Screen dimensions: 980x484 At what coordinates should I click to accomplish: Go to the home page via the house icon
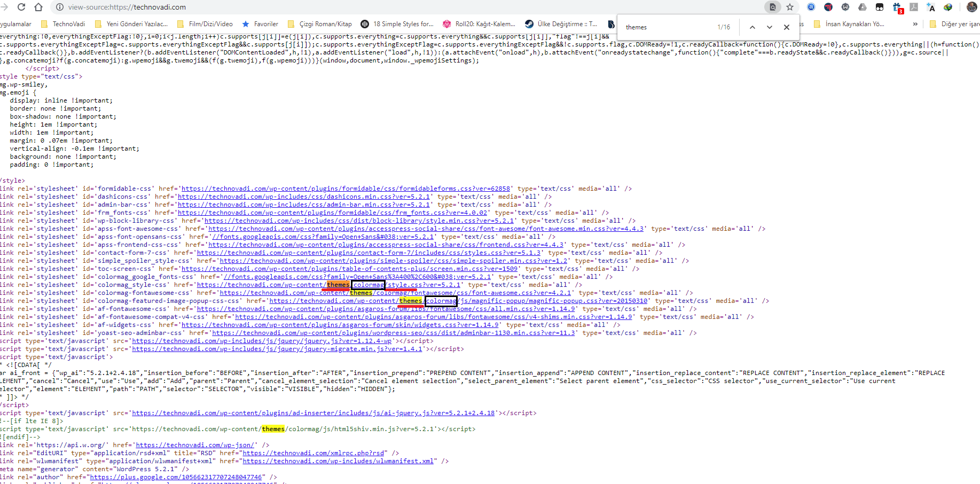point(38,7)
